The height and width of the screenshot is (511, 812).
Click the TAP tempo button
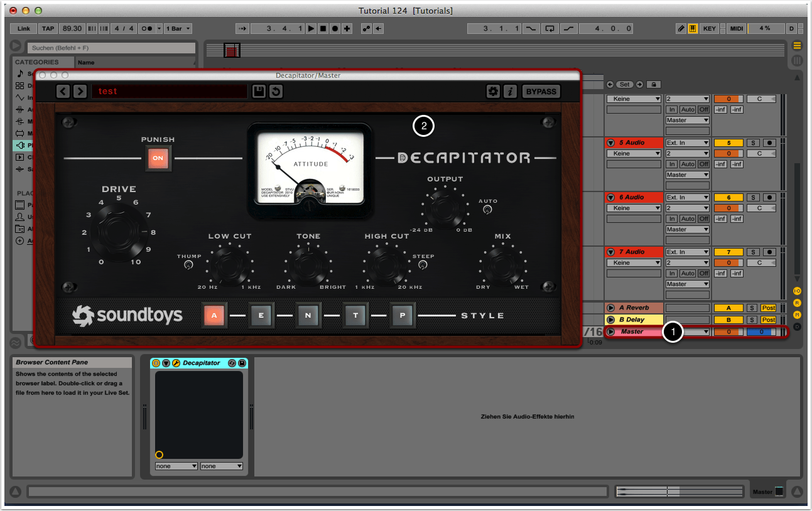pos(48,29)
